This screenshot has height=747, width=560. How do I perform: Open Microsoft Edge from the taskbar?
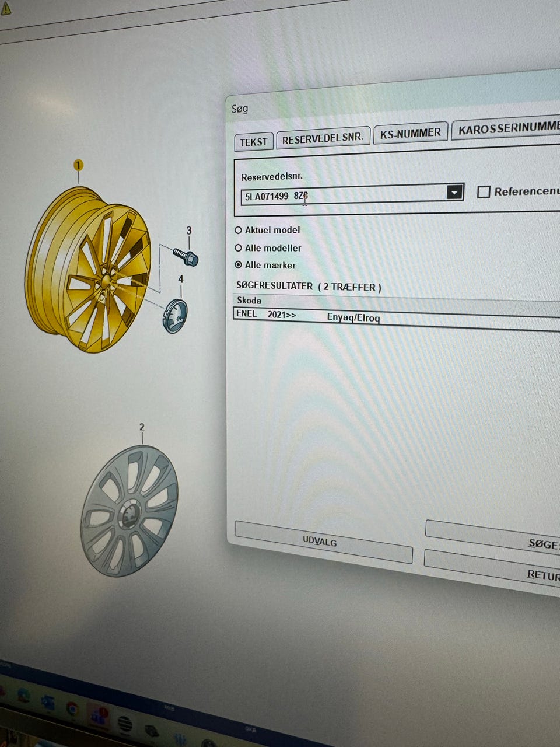(23, 694)
